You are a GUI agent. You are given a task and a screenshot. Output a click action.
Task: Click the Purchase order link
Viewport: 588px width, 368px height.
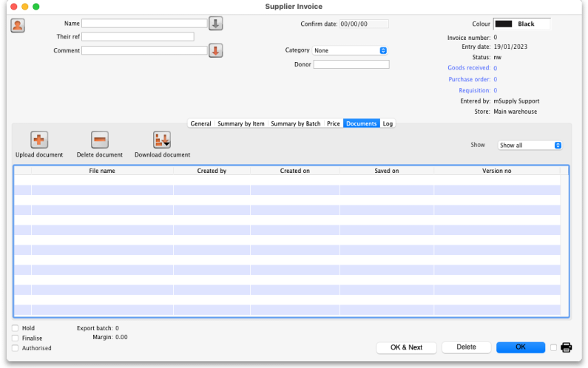[x=469, y=79]
